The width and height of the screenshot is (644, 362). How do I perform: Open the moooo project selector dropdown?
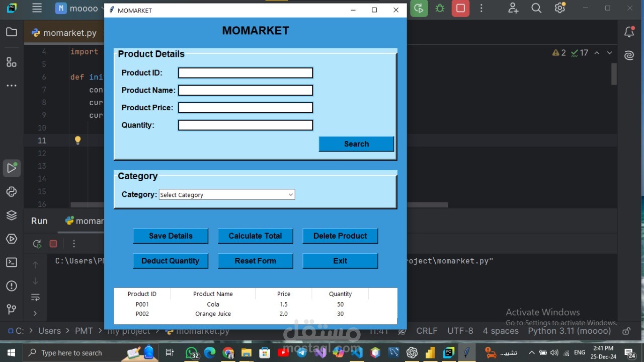[x=84, y=8]
